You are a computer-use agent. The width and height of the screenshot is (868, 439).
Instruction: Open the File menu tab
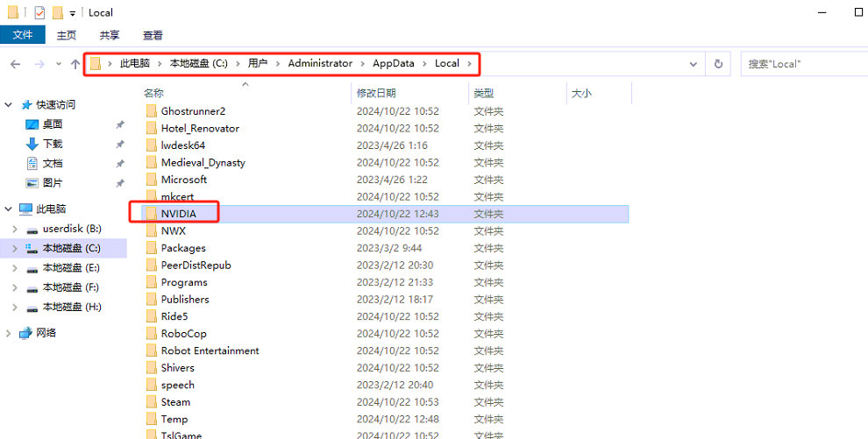click(23, 35)
